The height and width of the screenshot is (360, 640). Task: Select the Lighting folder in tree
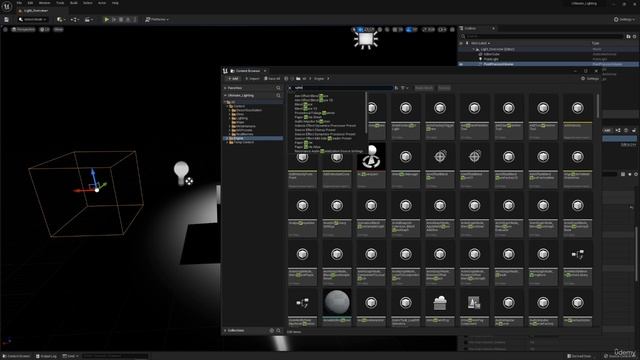point(242,118)
